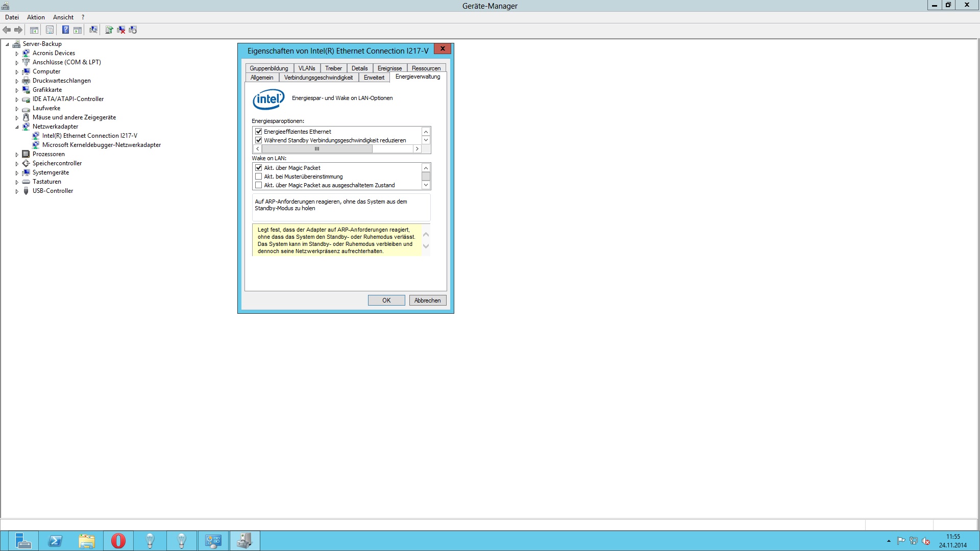Click the Help icon in the toolbar
This screenshot has width=980, height=551.
[x=65, y=30]
